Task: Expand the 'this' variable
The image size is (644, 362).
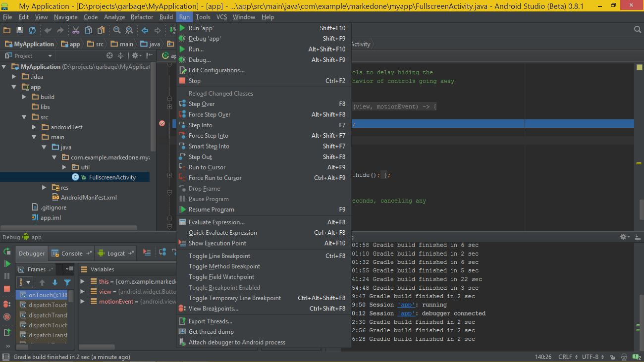Action: (x=82, y=281)
